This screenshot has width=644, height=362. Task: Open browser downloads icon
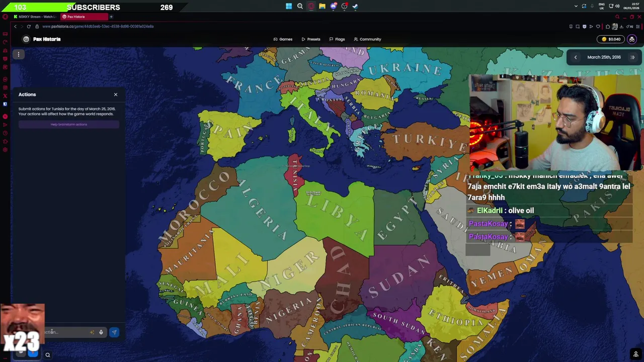click(621, 27)
